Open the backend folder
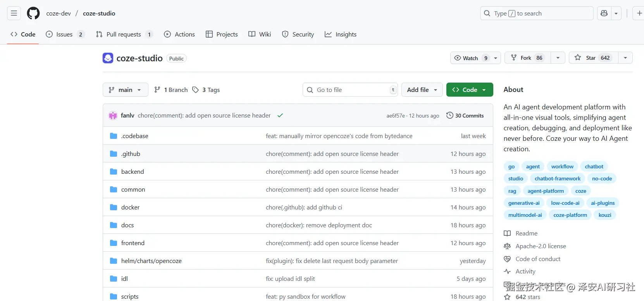The height and width of the screenshot is (301, 644). pyautogui.click(x=133, y=171)
